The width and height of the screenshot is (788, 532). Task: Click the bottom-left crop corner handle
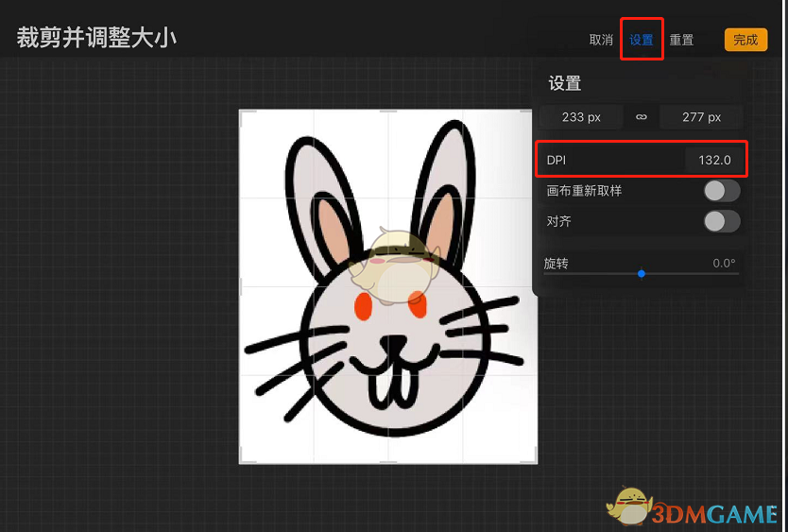click(243, 458)
